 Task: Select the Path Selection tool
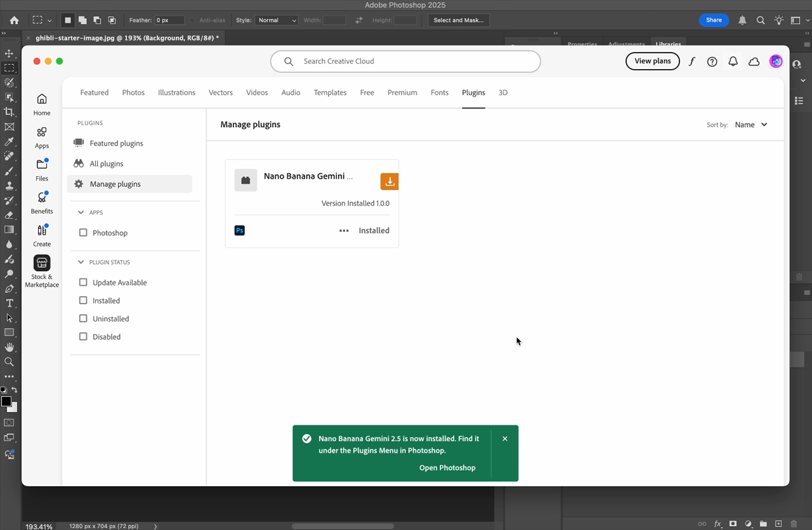pos(9,318)
